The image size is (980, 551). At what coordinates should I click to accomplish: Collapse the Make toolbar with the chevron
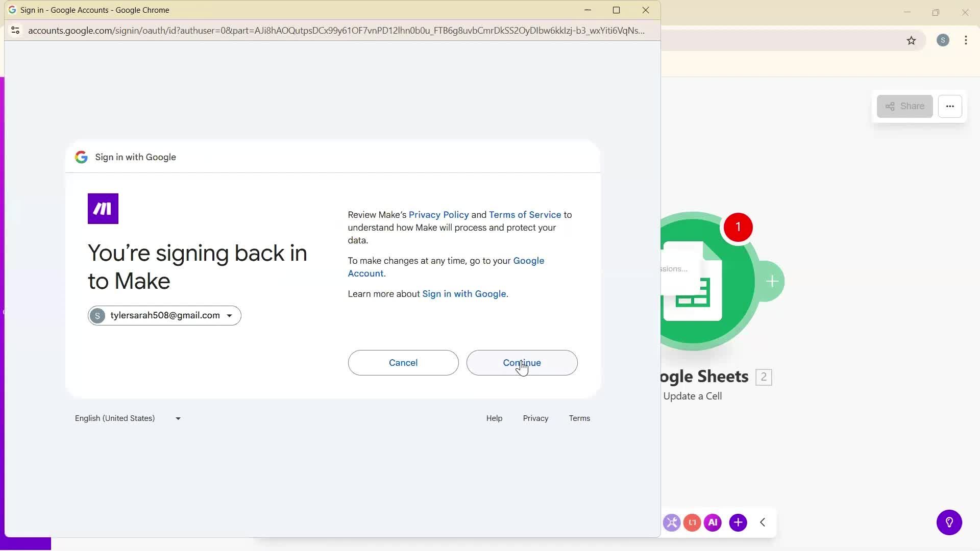(x=763, y=522)
